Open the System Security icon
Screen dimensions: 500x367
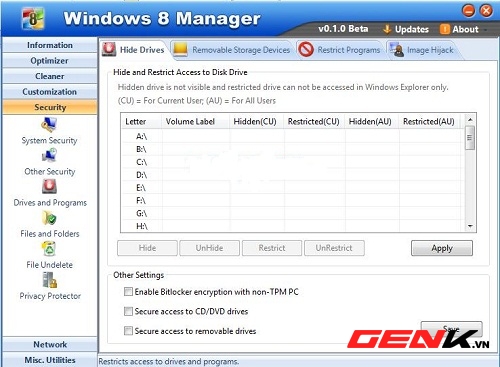[49, 125]
